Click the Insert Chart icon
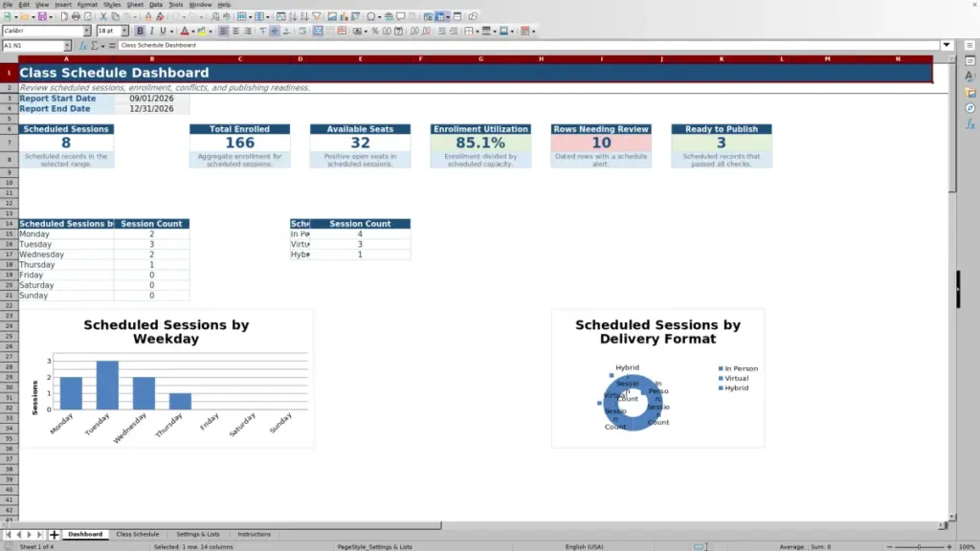Viewport: 980px width, 551px height. click(x=344, y=16)
